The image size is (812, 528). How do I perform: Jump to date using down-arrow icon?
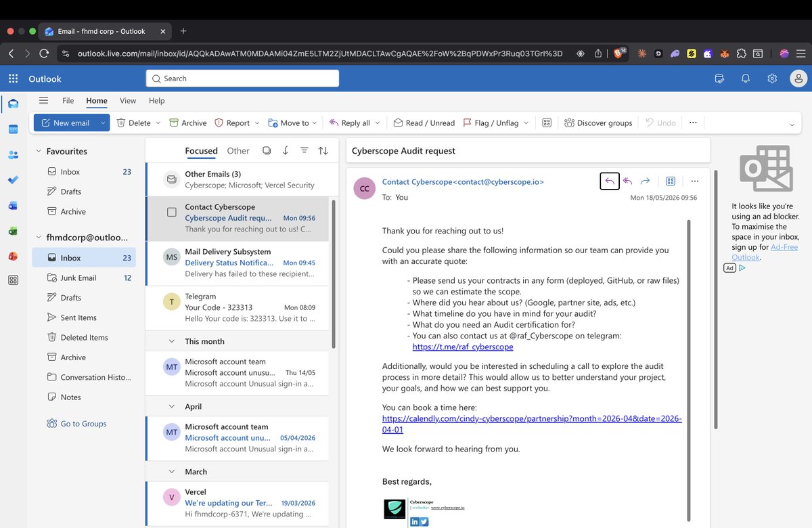(x=286, y=150)
